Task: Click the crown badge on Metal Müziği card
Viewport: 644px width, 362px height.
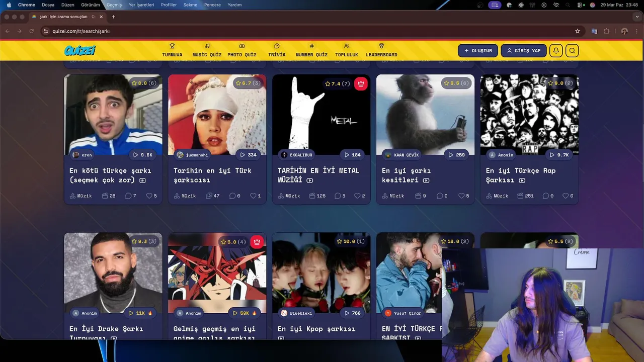Action: pyautogui.click(x=361, y=84)
